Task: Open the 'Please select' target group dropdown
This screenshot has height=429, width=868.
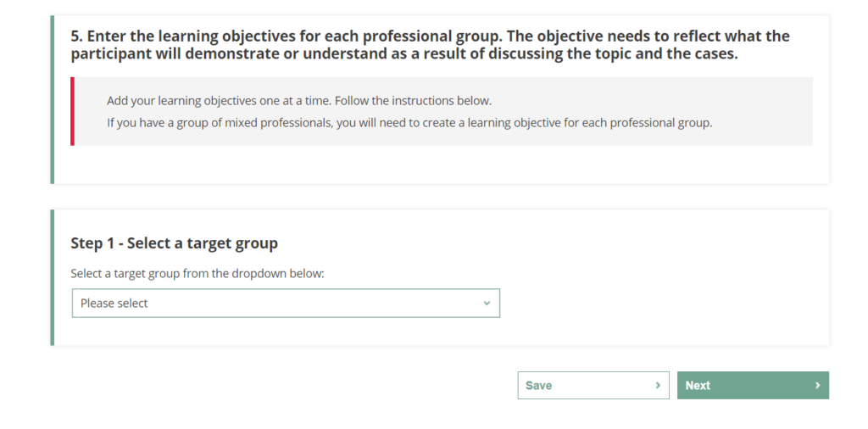Action: pos(286,303)
